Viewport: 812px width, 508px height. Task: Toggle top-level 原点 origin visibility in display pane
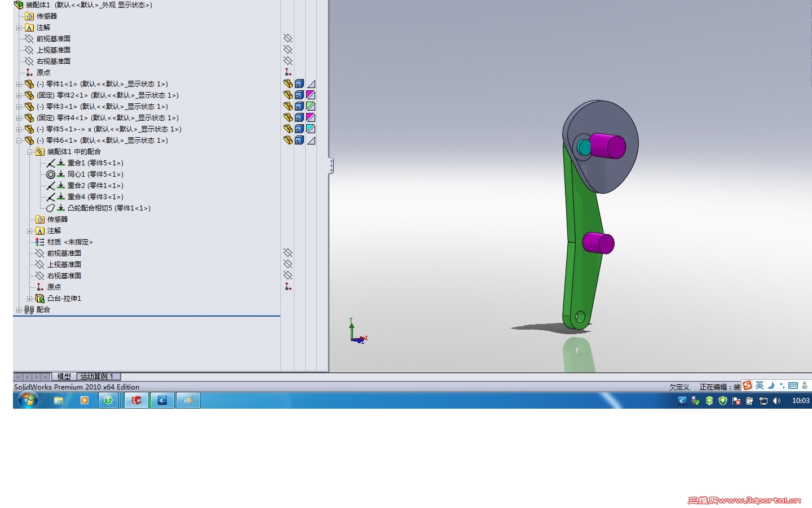point(288,72)
